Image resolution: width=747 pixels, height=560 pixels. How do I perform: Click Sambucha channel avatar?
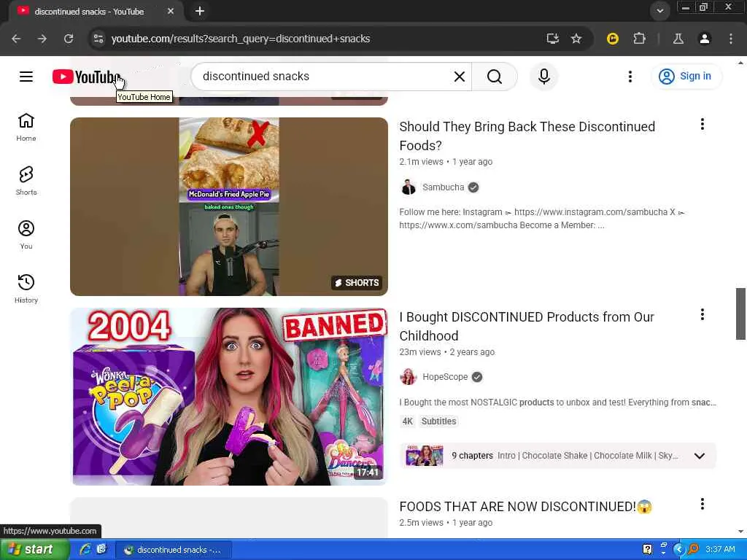(x=409, y=187)
